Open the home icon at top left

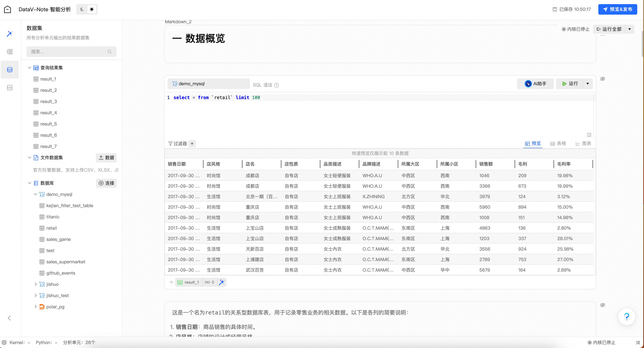click(7, 10)
